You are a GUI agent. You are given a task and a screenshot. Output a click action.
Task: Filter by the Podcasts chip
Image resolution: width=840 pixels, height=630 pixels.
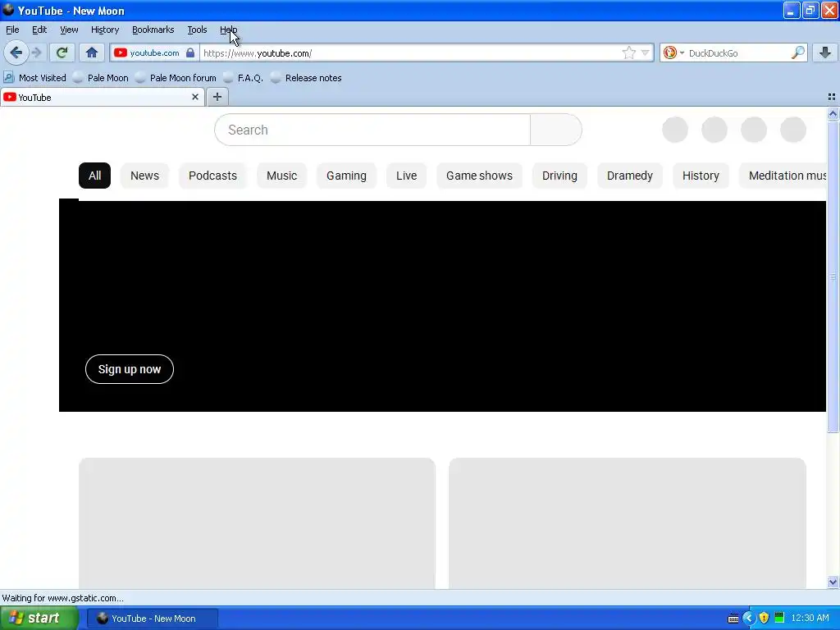click(x=212, y=176)
